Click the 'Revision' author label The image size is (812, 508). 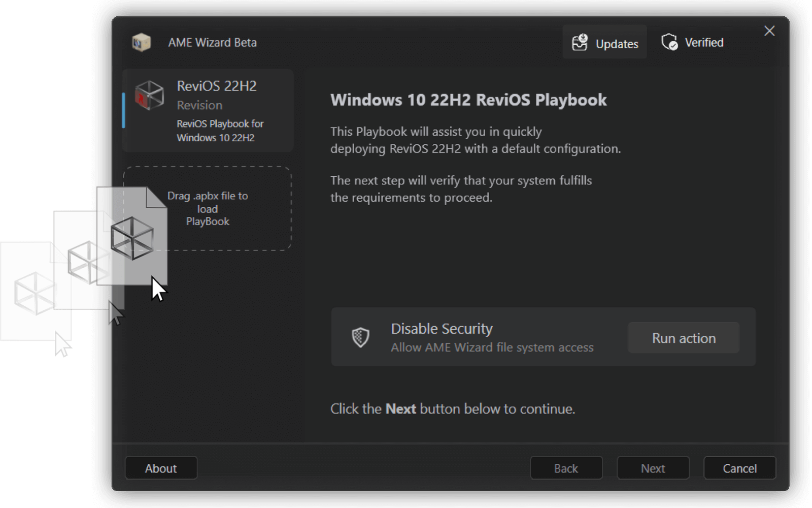point(199,105)
